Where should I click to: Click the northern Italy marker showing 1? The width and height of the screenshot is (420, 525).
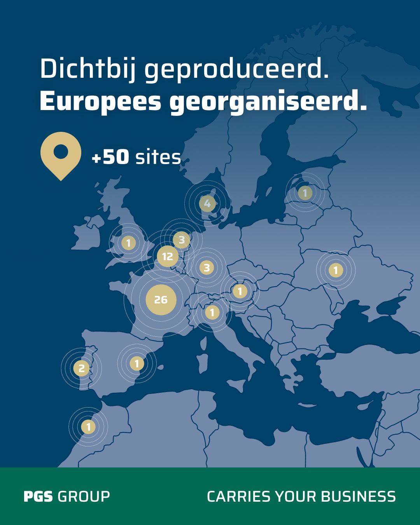click(212, 312)
